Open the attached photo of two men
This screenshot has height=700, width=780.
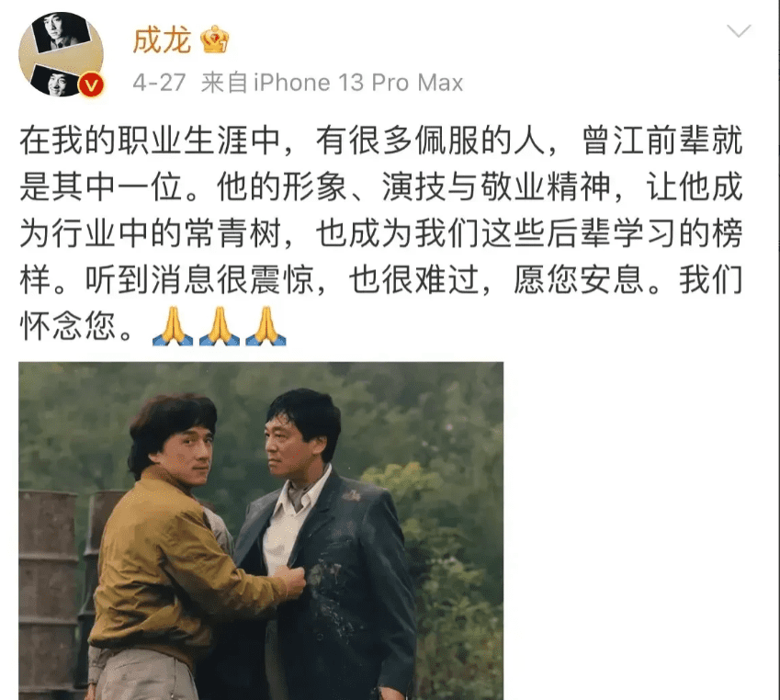[261, 531]
